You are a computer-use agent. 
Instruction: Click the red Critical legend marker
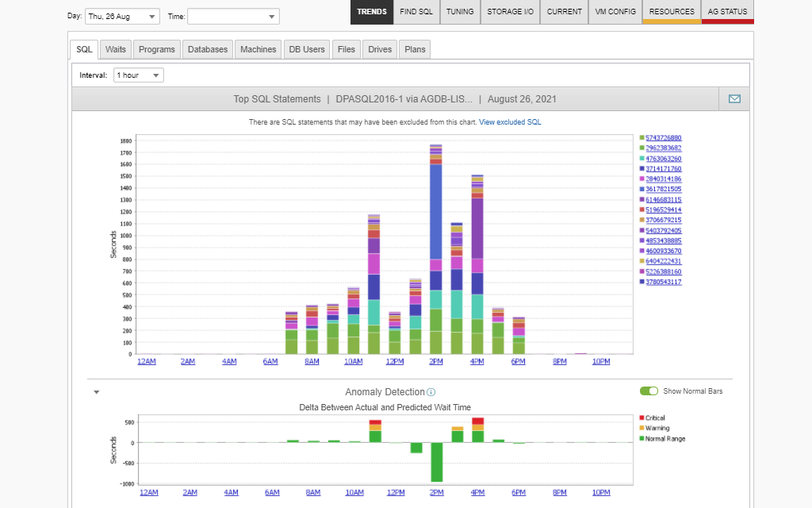pos(642,418)
